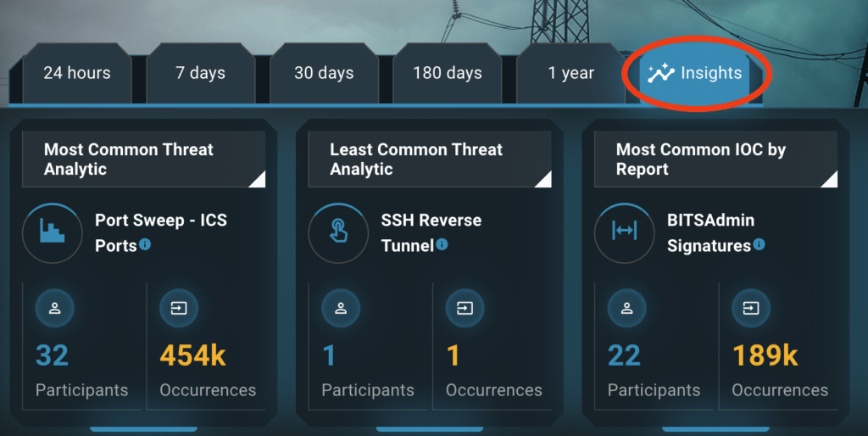
Task: Click the Most Common IOC by Report heading
Action: click(x=701, y=159)
